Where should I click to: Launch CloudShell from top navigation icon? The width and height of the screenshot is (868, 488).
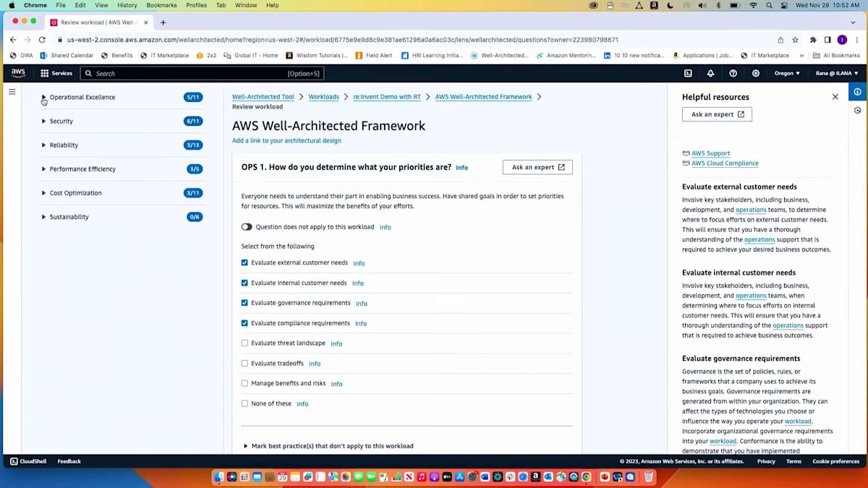[688, 73]
